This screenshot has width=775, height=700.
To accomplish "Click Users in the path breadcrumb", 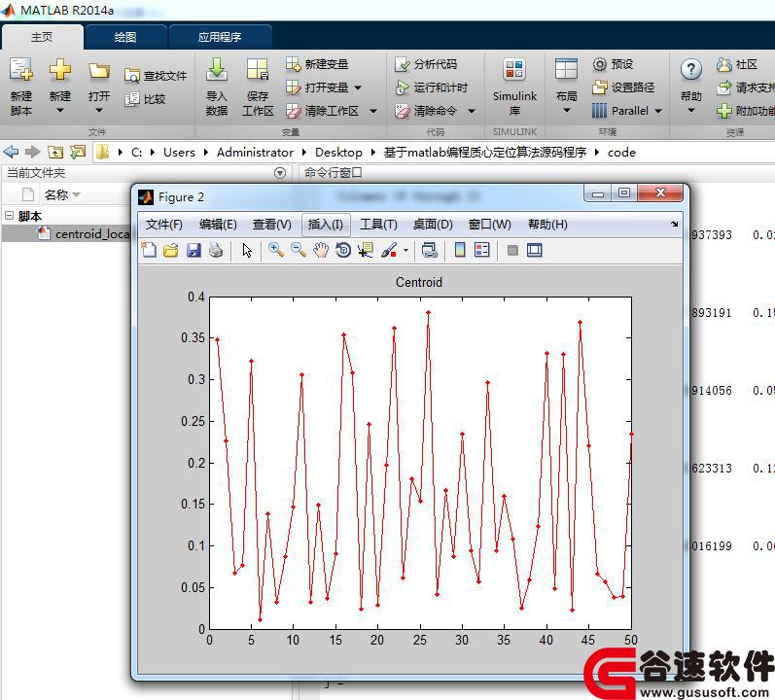I will [x=179, y=152].
